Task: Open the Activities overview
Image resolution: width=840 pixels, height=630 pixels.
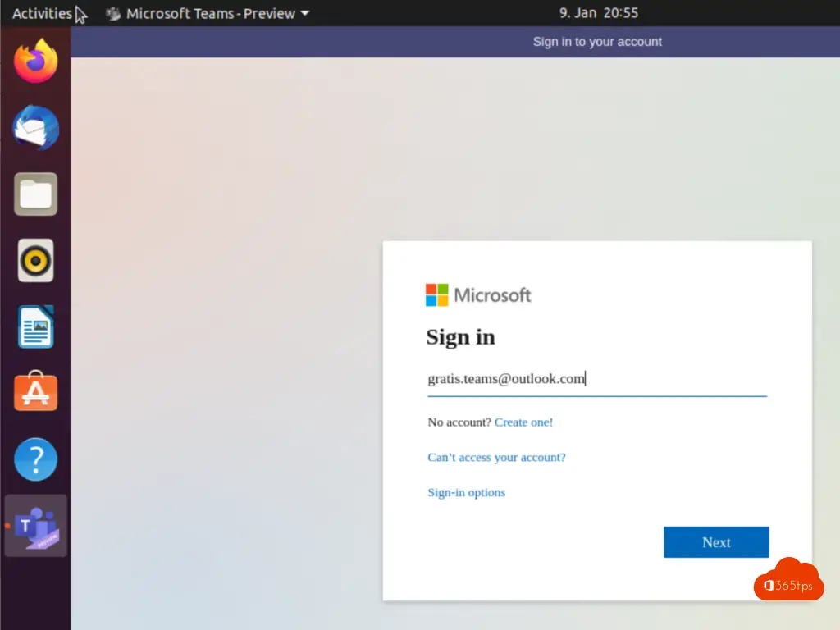Action: 42,13
